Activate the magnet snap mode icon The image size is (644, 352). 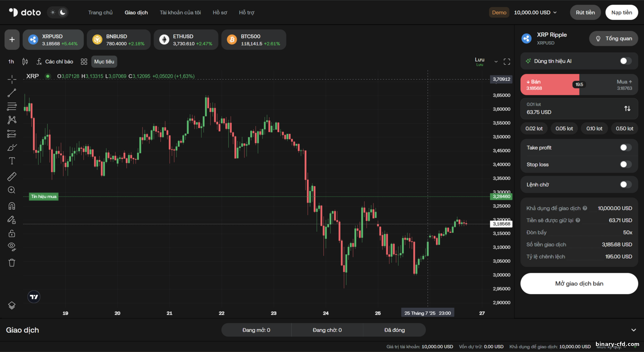coord(12,206)
